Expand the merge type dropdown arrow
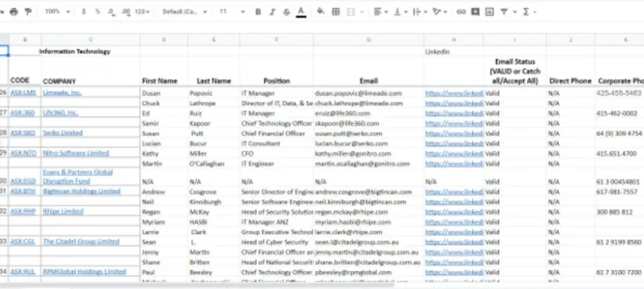This screenshot has width=644, height=289. [362, 12]
